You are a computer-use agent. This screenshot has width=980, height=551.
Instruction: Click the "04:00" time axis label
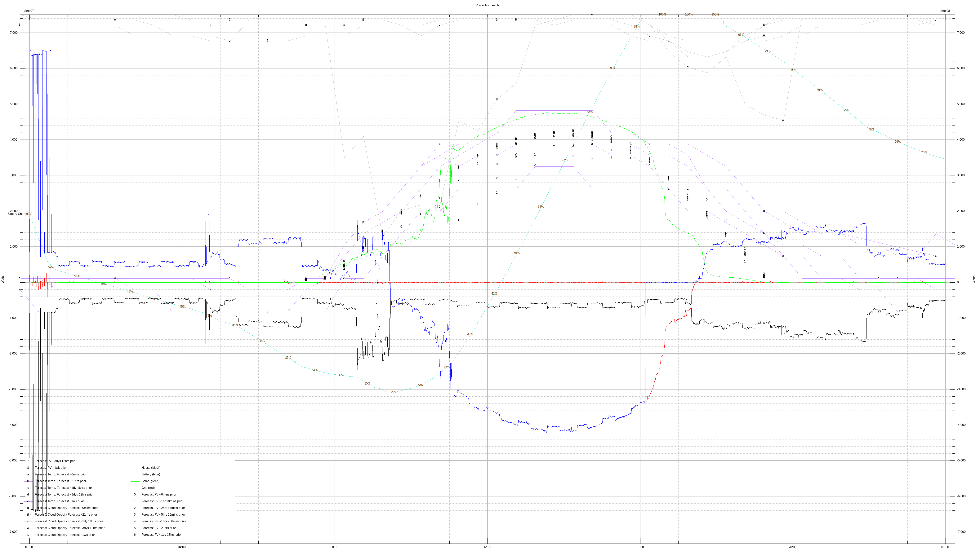182,547
